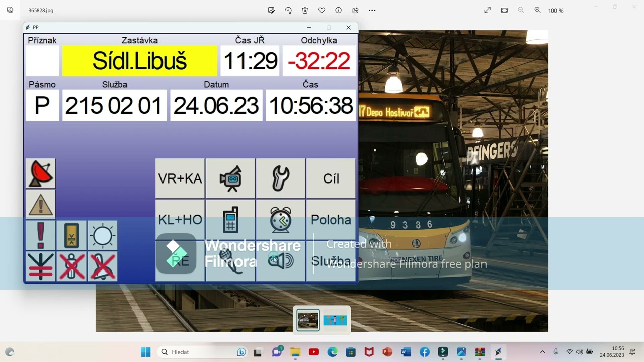
Task: Open WinRAR from taskbar
Action: tap(479, 352)
